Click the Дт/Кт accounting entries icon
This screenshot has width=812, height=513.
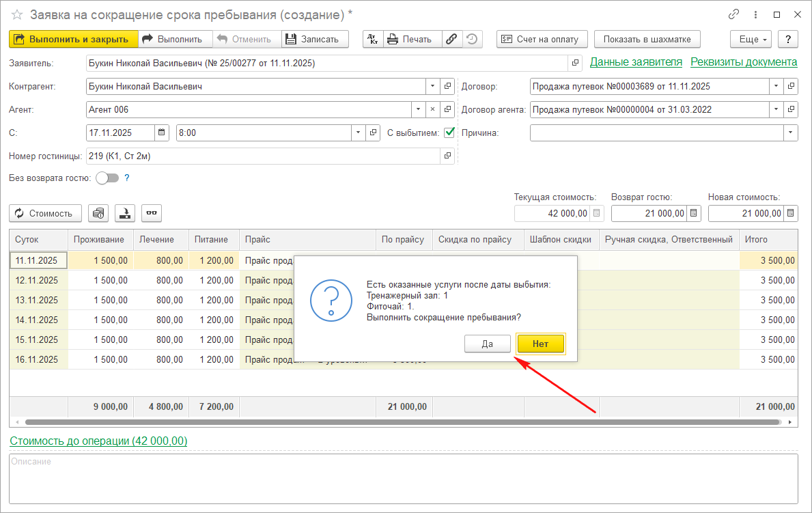point(373,39)
